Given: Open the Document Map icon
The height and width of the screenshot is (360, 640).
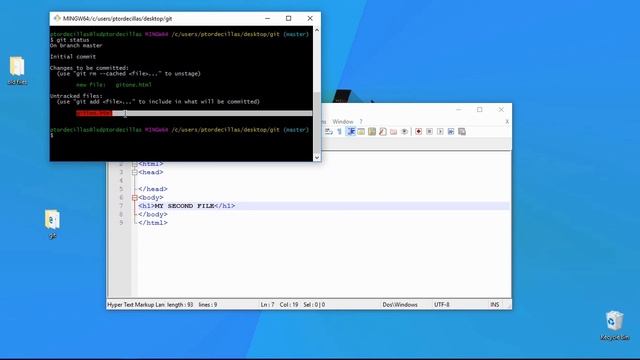Looking at the screenshot, I should coord(372,131).
